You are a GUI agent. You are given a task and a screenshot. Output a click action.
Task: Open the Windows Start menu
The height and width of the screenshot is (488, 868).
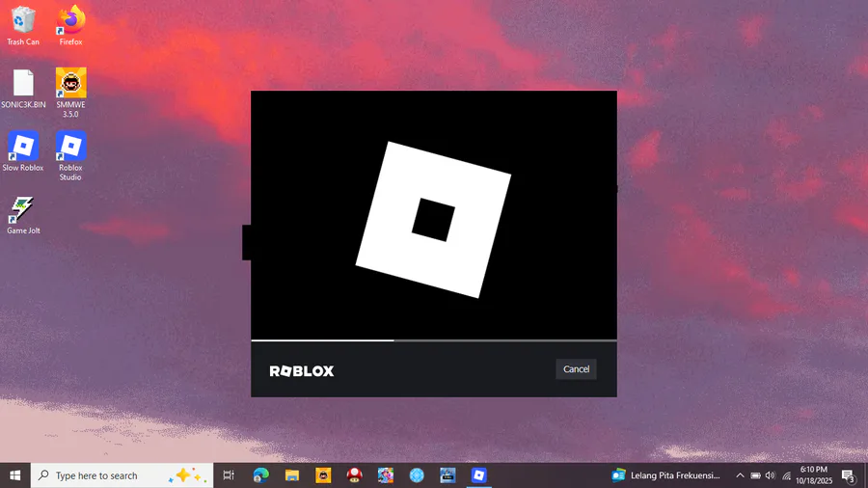(x=14, y=475)
